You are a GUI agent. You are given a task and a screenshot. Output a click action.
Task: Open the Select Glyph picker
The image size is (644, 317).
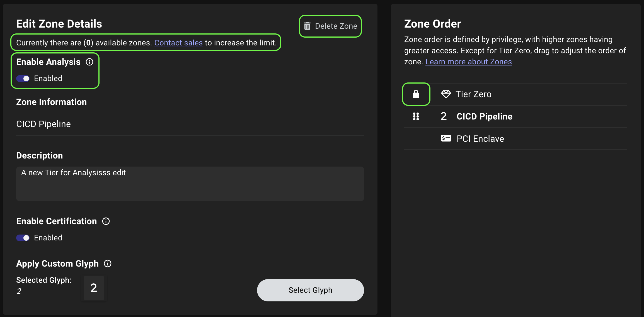point(310,290)
